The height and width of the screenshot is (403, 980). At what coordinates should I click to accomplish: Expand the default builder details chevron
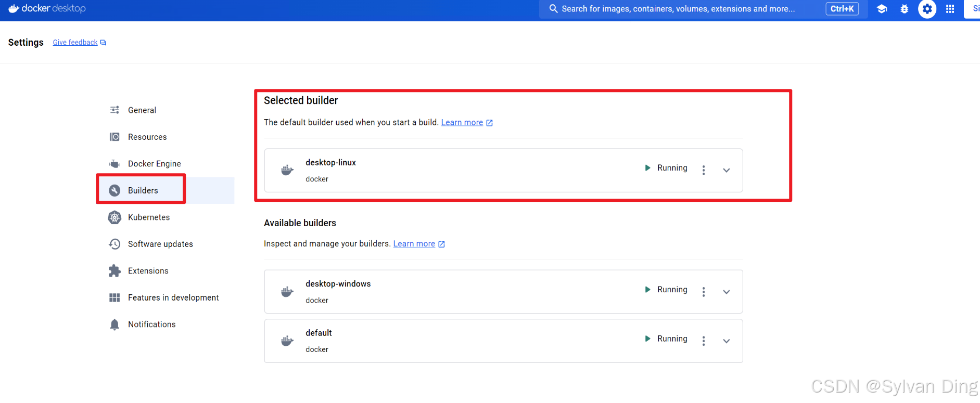click(x=727, y=341)
